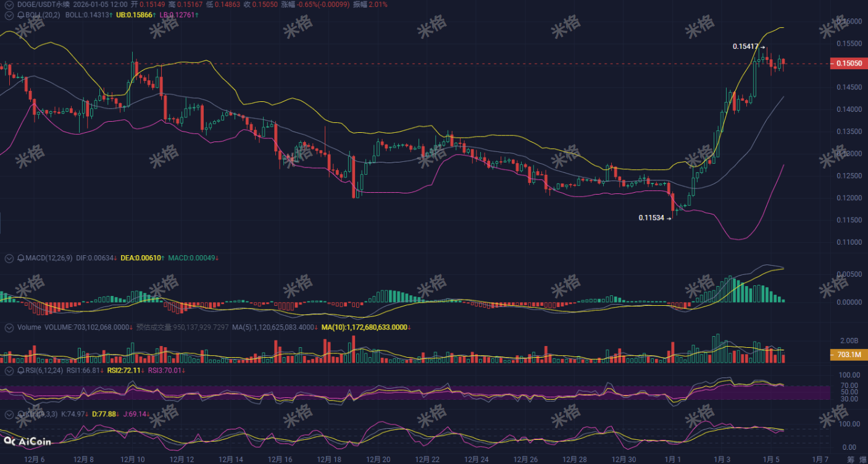Viewport: 868px width, 464px height.
Task: Collapse the Volume indicator panel
Action: 9,327
